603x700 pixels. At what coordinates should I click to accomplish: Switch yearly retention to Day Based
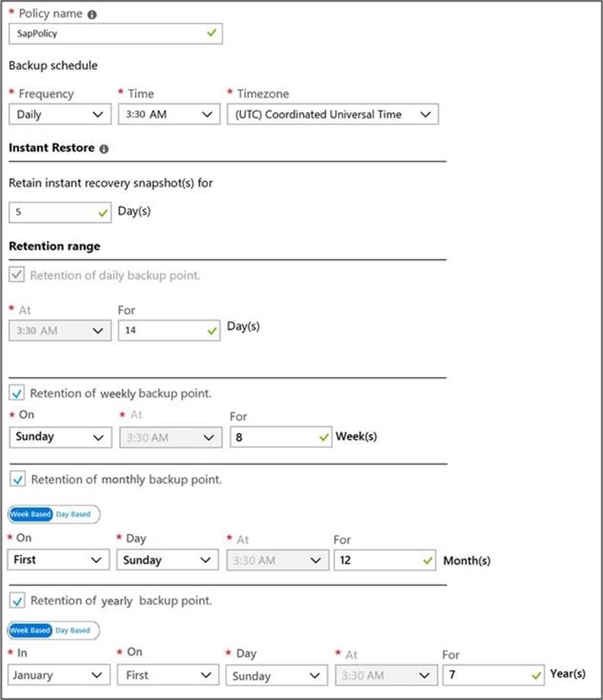pos(74,631)
